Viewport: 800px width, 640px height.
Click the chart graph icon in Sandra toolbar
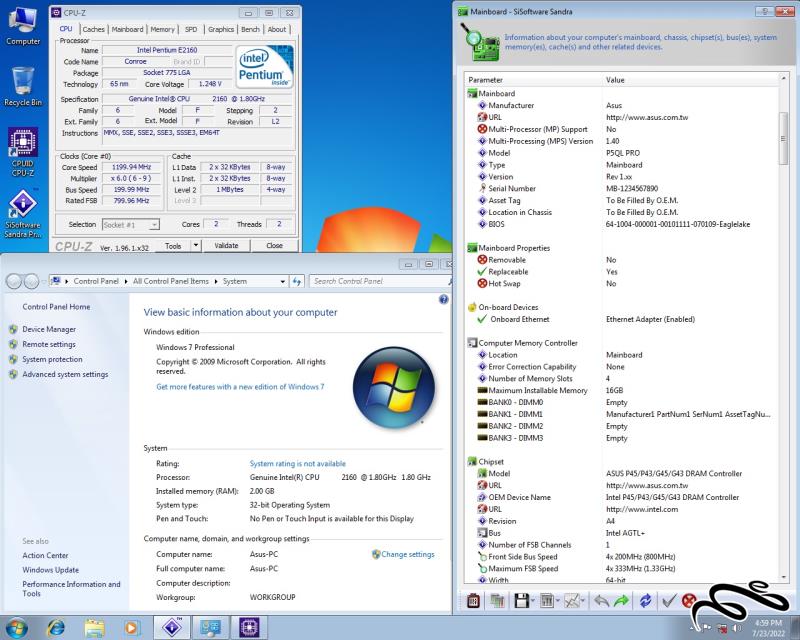click(572, 601)
